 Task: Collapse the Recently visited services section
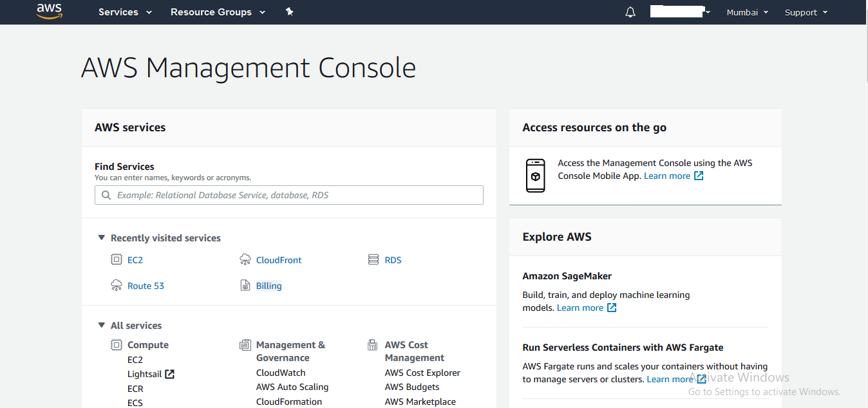[x=102, y=237]
